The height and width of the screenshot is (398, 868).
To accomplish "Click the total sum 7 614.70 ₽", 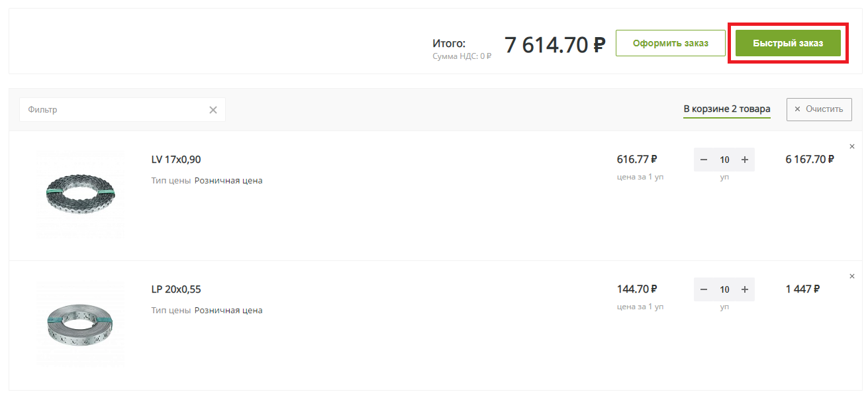I will 555,45.
